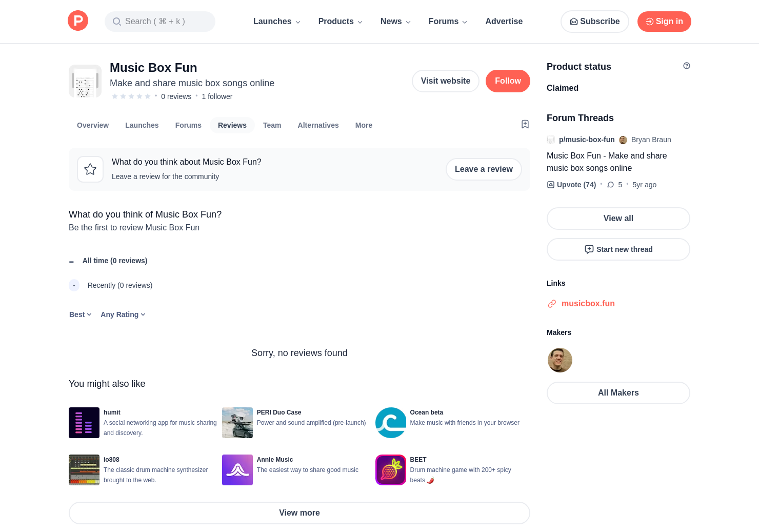Expand the Launches navigation menu

coord(276,22)
